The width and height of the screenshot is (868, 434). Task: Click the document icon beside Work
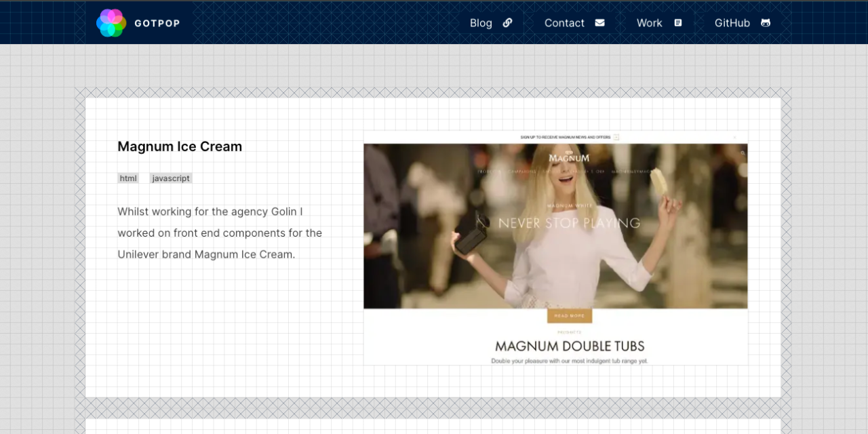pyautogui.click(x=677, y=23)
